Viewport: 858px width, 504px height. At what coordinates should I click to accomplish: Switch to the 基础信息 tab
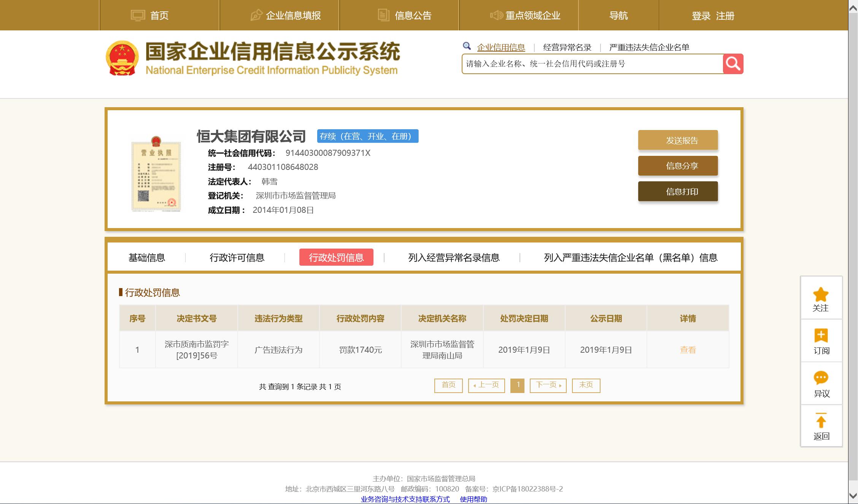point(147,258)
